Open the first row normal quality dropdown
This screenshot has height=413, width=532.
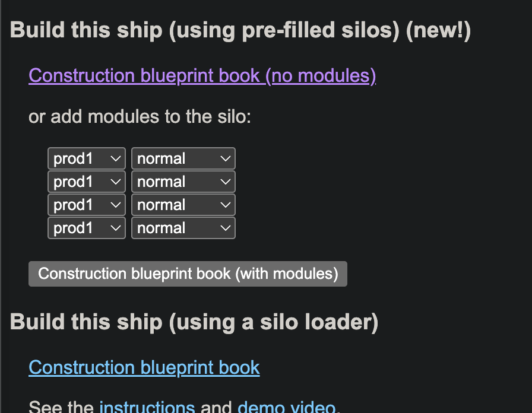183,158
